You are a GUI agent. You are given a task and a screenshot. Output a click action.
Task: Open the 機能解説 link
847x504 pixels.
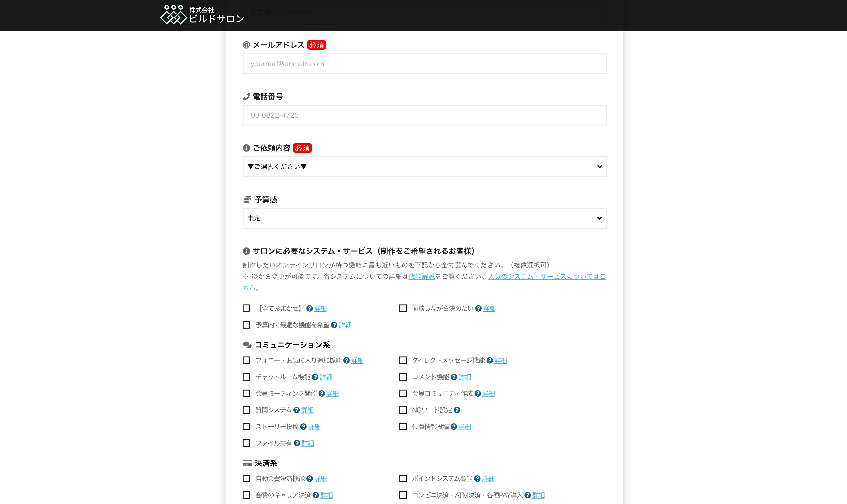(421, 276)
